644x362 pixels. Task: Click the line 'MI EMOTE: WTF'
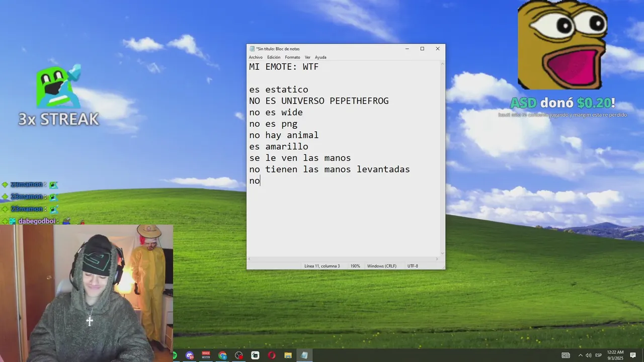coord(284,66)
